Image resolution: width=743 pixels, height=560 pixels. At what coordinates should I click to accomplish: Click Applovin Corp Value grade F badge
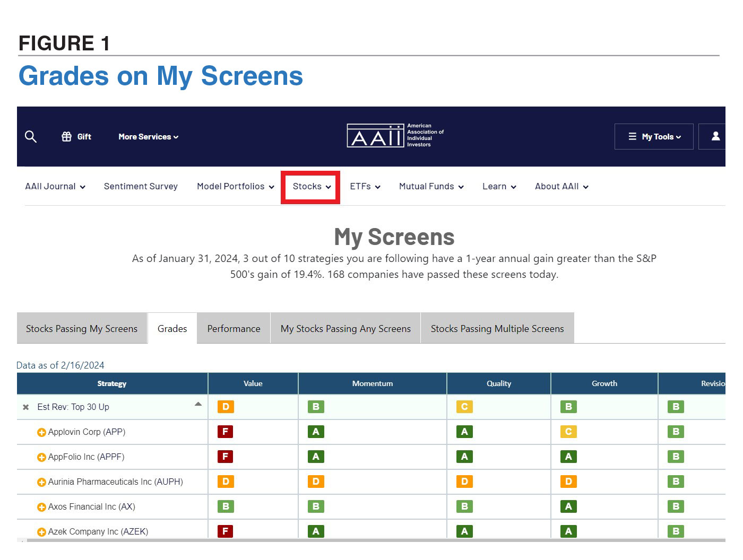[x=226, y=432]
